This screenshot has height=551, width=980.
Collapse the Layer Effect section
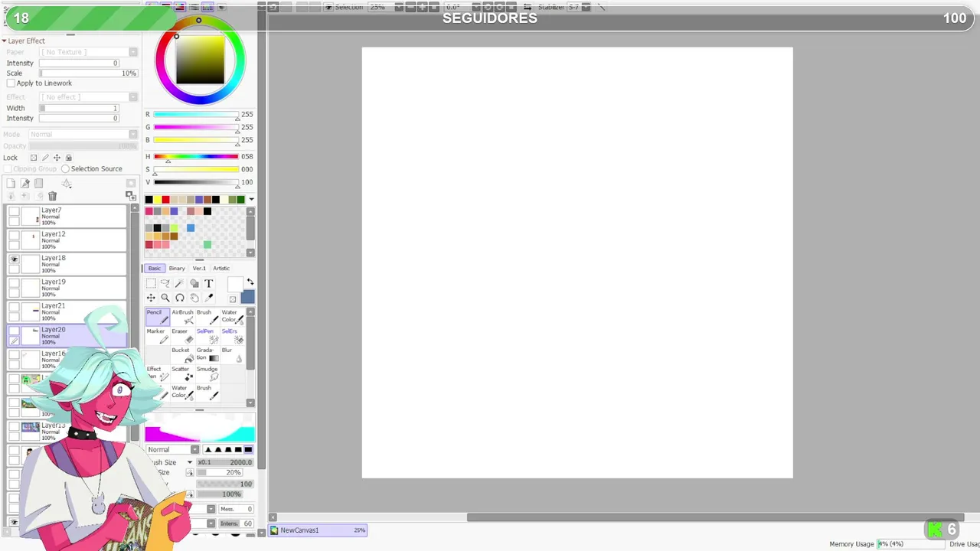coord(4,41)
